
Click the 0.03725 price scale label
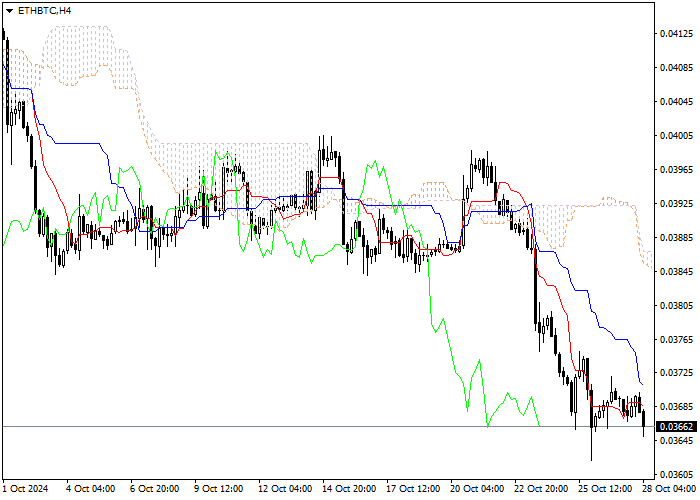tap(677, 372)
